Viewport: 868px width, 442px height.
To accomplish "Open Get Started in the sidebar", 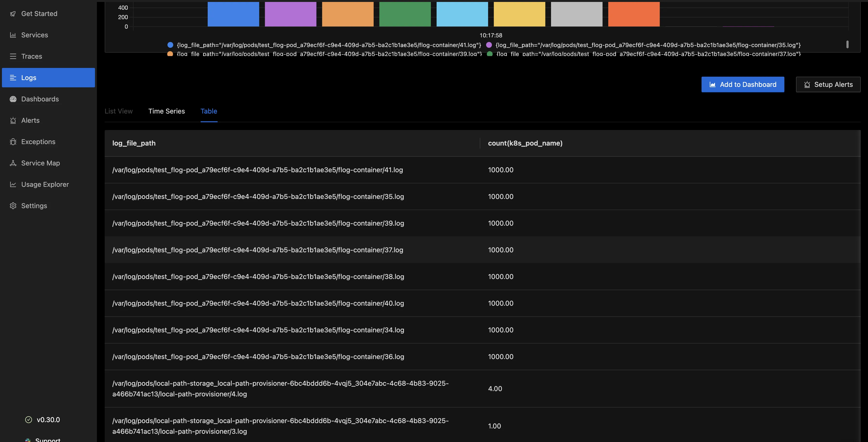I will click(48, 14).
